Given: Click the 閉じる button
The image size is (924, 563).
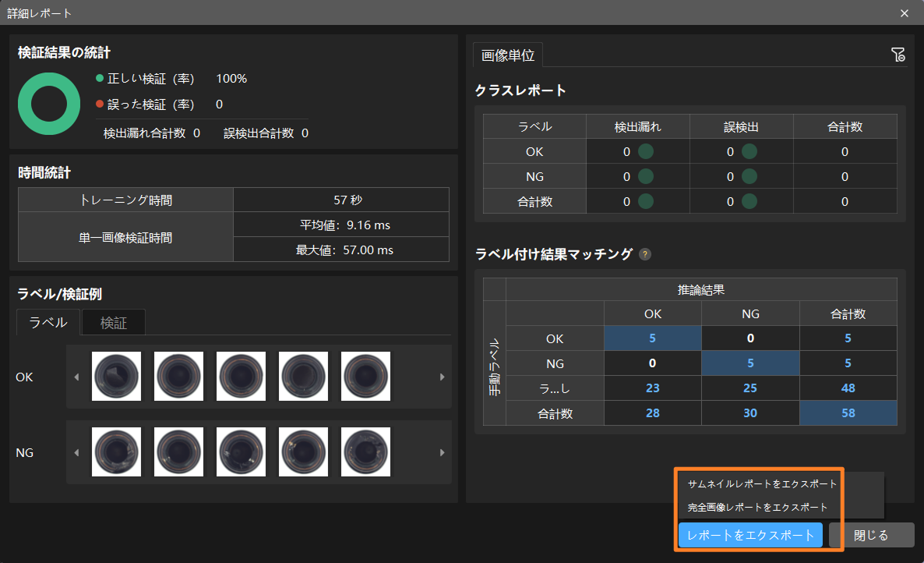Looking at the screenshot, I should 871,535.
